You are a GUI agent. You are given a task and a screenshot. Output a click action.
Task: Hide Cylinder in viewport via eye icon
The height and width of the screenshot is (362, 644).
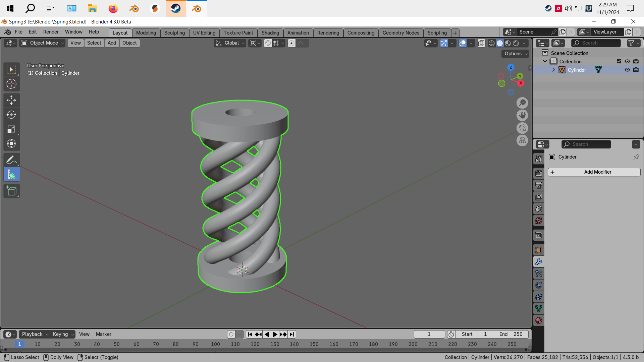[627, 70]
